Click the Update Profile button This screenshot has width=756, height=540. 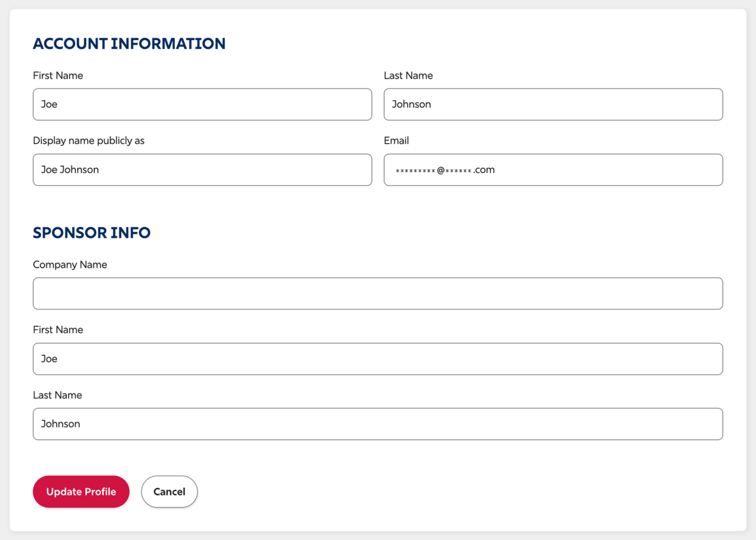pyautogui.click(x=81, y=491)
